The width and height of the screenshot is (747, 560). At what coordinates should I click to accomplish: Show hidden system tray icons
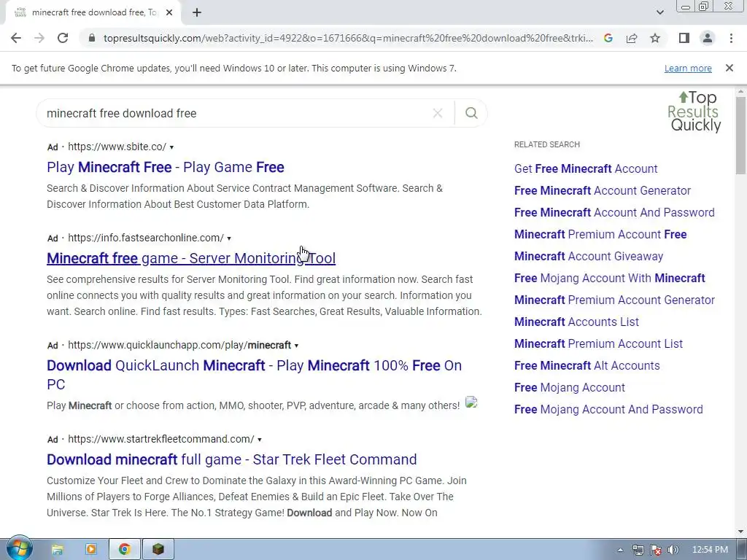pos(620,550)
